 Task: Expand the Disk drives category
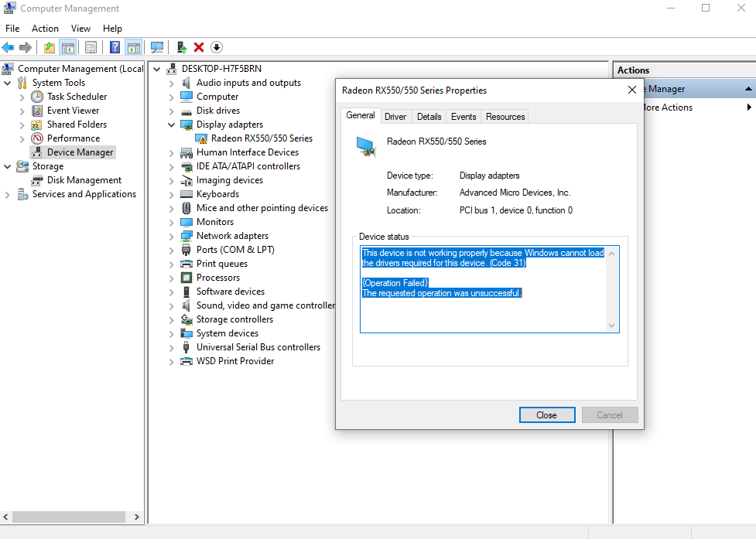click(171, 111)
